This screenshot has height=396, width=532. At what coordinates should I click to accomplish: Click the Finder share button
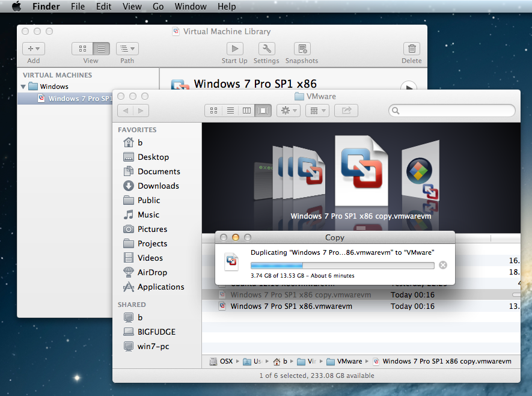click(346, 111)
